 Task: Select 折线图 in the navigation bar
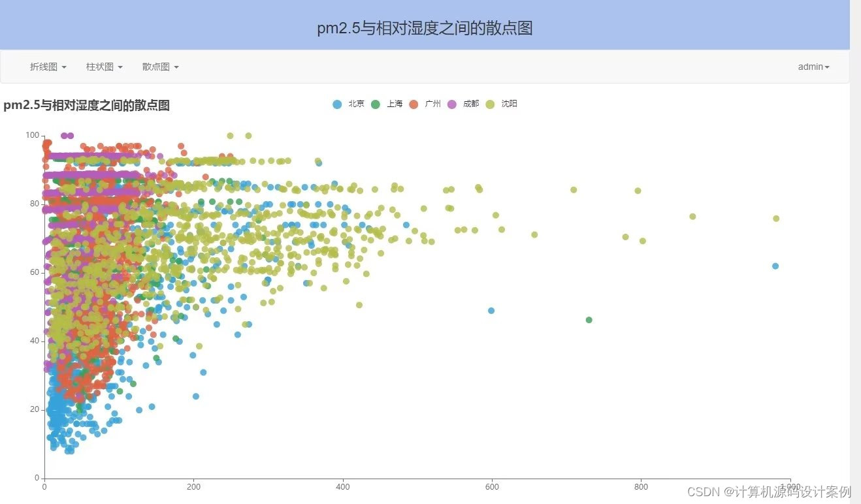tap(42, 67)
